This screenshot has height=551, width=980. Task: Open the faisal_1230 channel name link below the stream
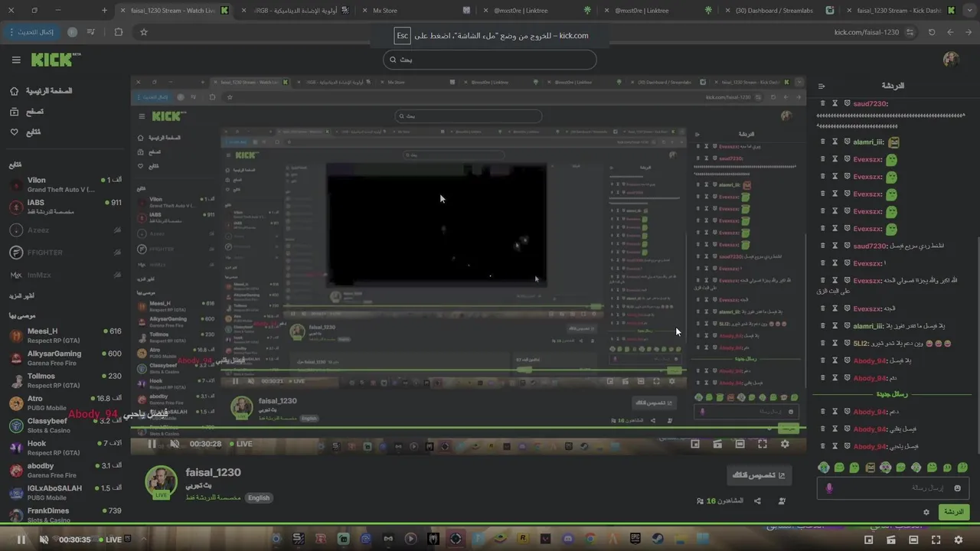coord(214,473)
